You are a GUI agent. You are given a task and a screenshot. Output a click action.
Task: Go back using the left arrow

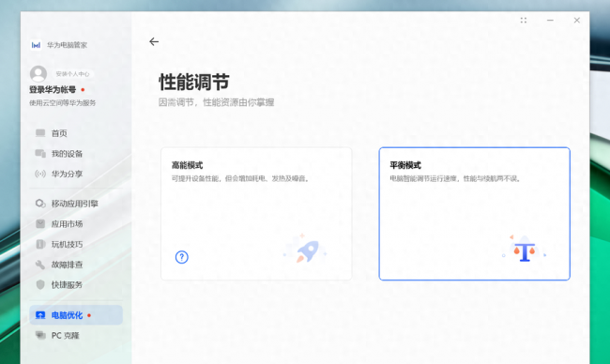tap(154, 41)
